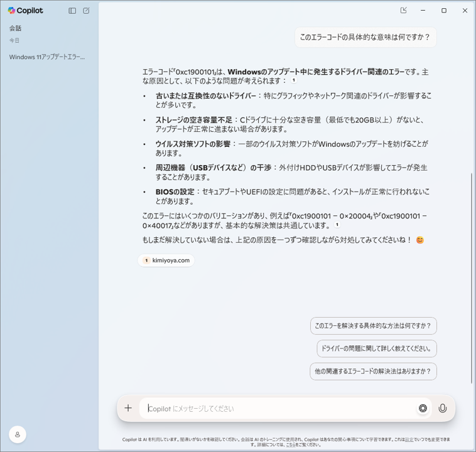
Task: Open the account profile icon at bottom left
Action: (x=18, y=434)
